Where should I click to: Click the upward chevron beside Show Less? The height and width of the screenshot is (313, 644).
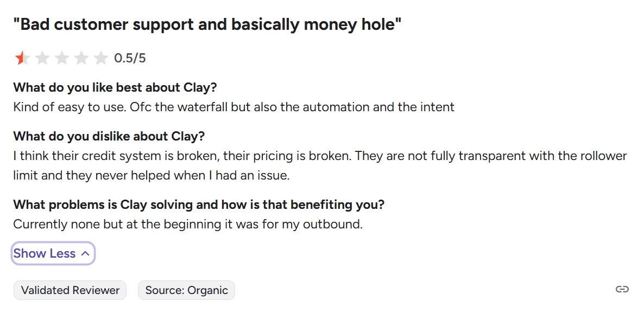pos(85,253)
